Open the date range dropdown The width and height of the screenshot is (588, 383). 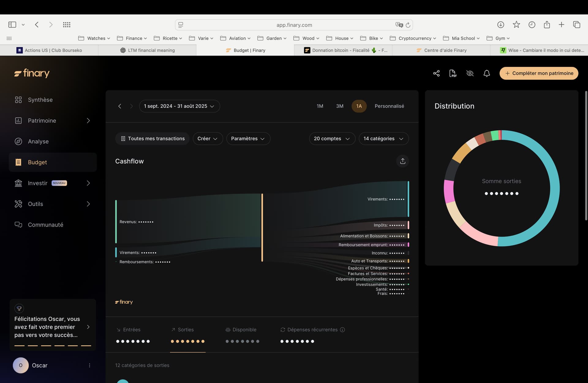179,106
